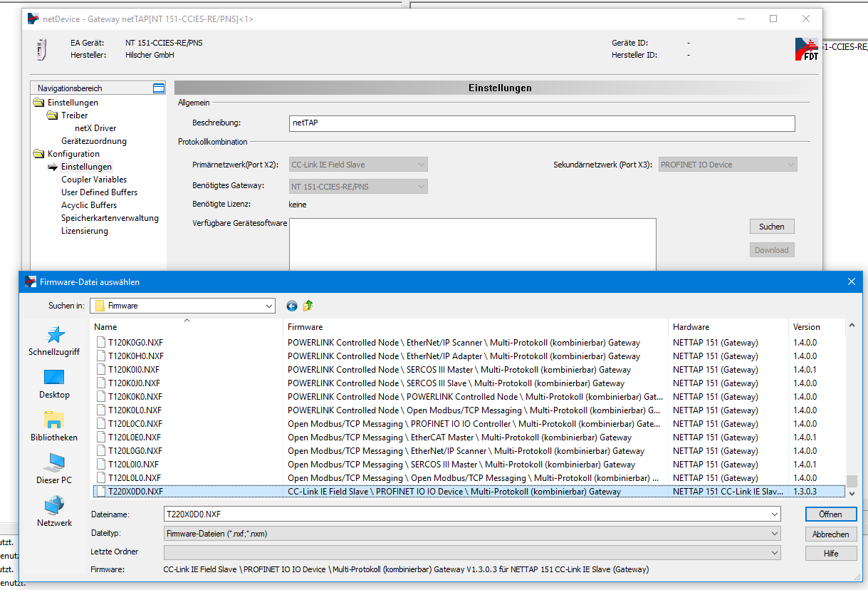Open the Letzte Ordner dropdown
Viewport: 868px width, 590px height.
774,552
